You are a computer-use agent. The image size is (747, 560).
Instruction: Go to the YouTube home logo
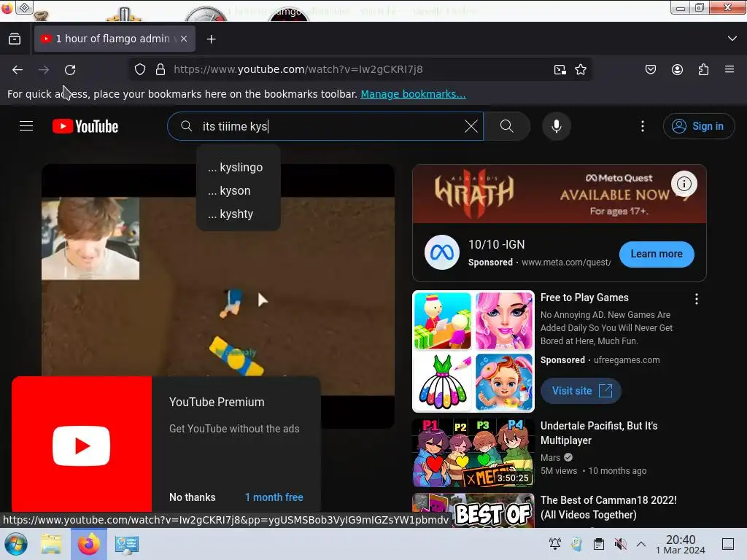(x=85, y=126)
